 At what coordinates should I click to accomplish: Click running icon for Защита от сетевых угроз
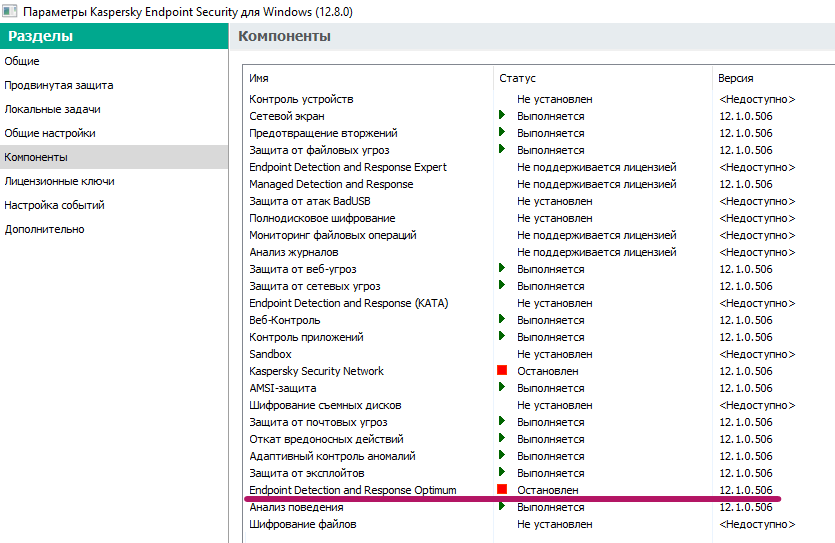coord(502,285)
